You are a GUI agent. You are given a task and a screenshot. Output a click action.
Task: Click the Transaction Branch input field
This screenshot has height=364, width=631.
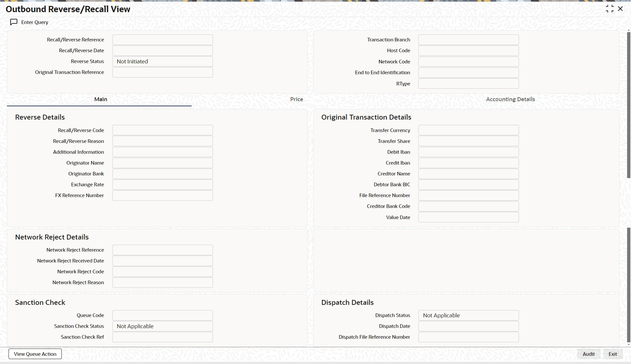(x=468, y=40)
